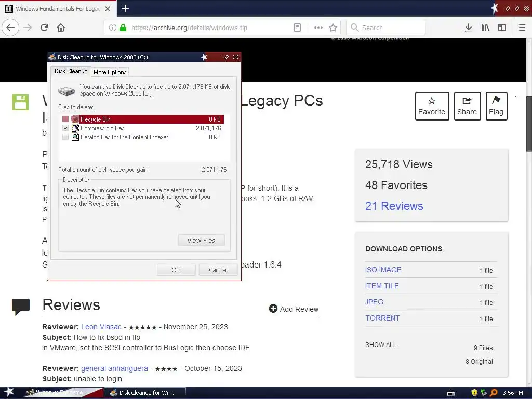
Task: Open a new browser tab with plus
Action: (x=125, y=8)
